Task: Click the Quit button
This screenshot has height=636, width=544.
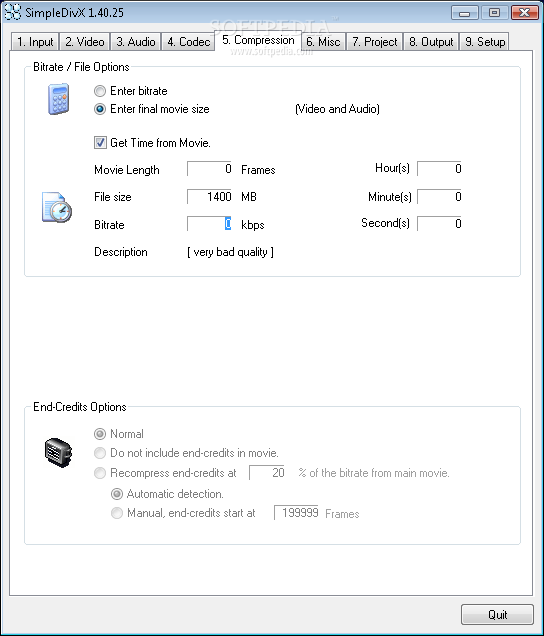Action: tap(497, 615)
